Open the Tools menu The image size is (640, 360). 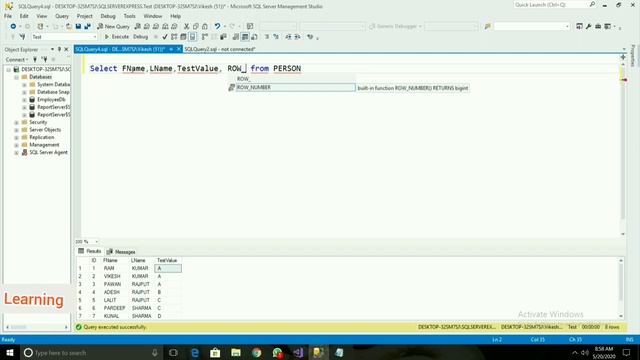pos(129,16)
